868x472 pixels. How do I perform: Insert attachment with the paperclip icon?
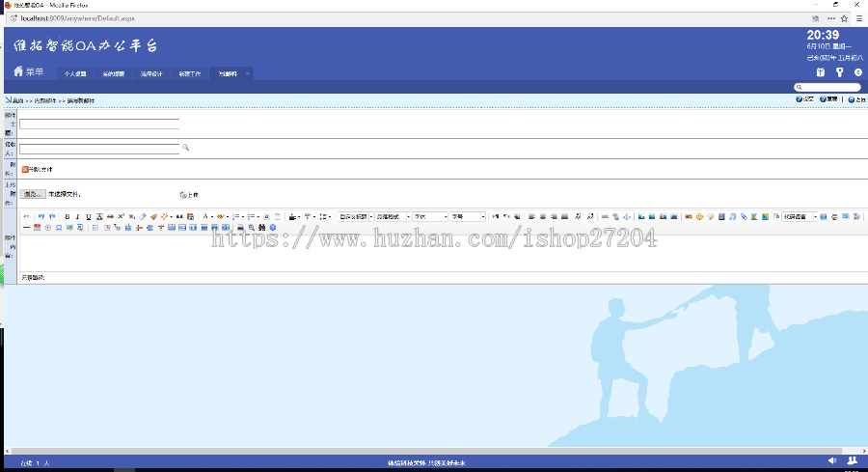tap(744, 216)
